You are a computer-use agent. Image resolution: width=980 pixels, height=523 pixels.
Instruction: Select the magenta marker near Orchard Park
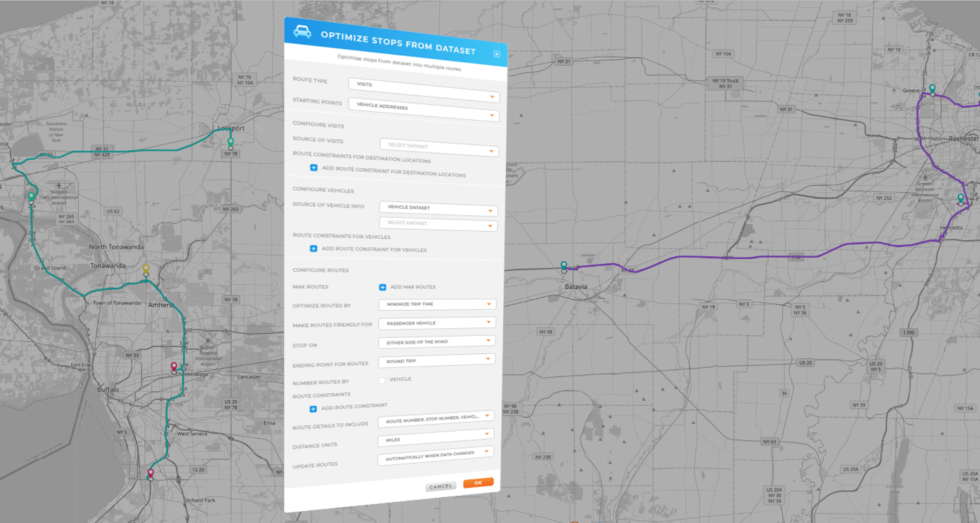tap(149, 473)
